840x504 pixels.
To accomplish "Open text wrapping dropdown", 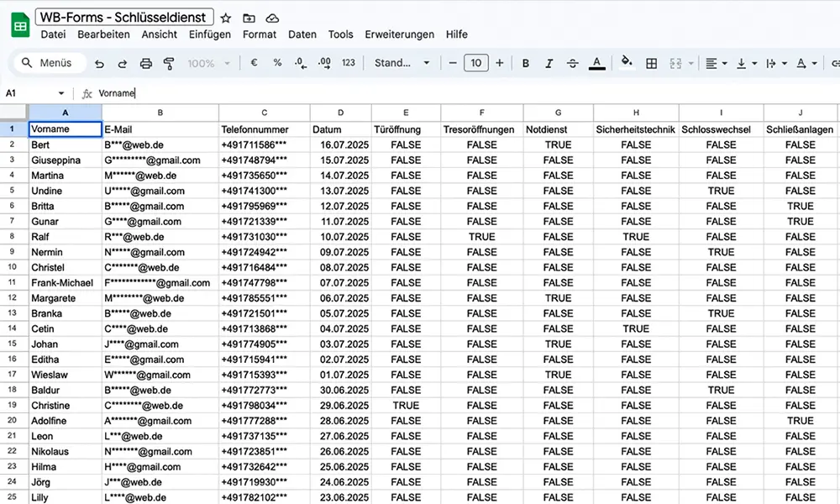I will pyautogui.click(x=776, y=63).
